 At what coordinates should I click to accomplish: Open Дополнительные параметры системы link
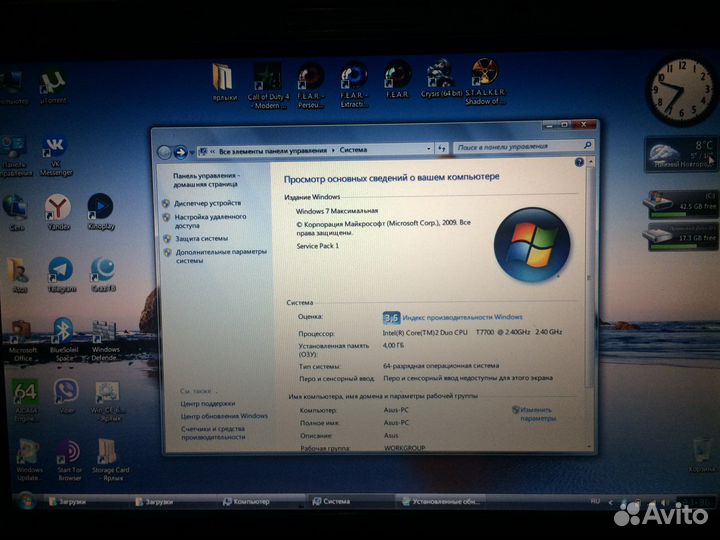click(x=221, y=256)
